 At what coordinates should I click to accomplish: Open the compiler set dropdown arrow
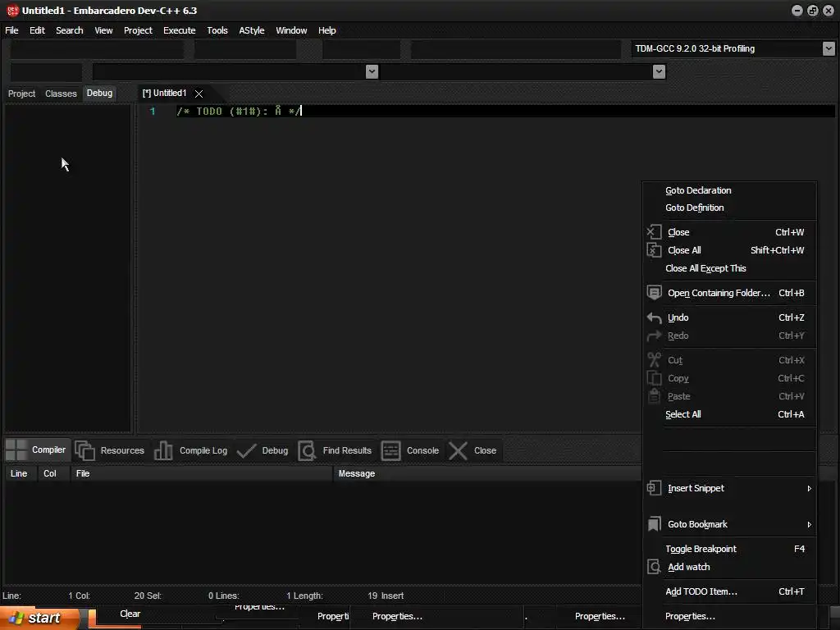[x=829, y=48]
